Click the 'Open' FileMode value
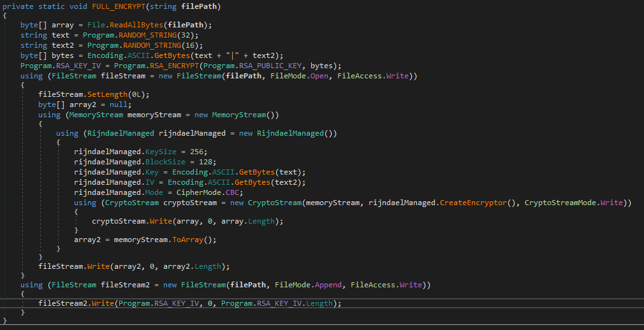The image size is (644, 330). pyautogui.click(x=319, y=76)
